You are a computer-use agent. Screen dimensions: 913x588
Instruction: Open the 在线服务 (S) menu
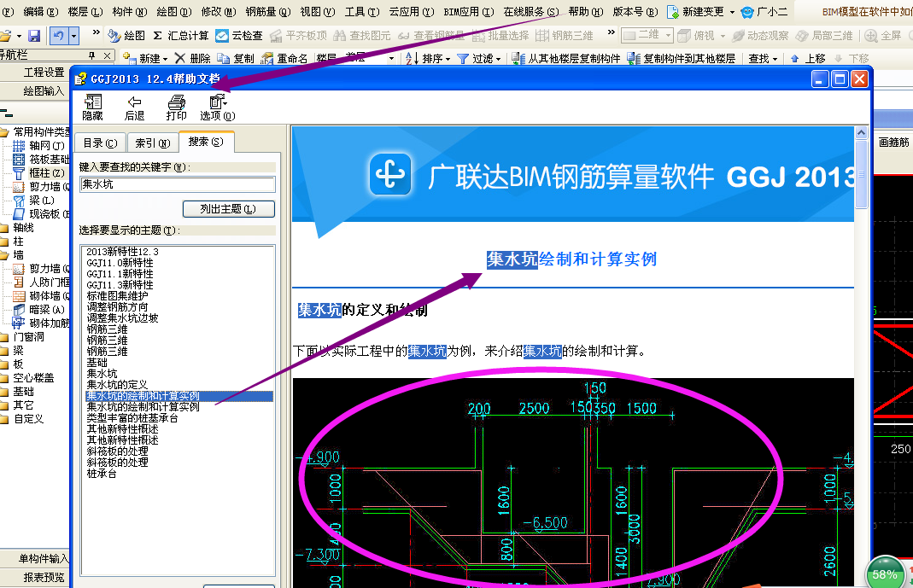(531, 12)
